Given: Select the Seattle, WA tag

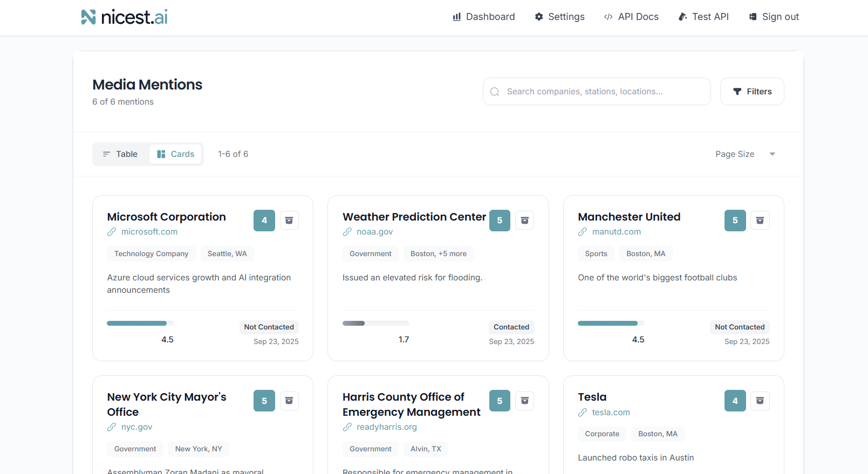Looking at the screenshot, I should (227, 254).
